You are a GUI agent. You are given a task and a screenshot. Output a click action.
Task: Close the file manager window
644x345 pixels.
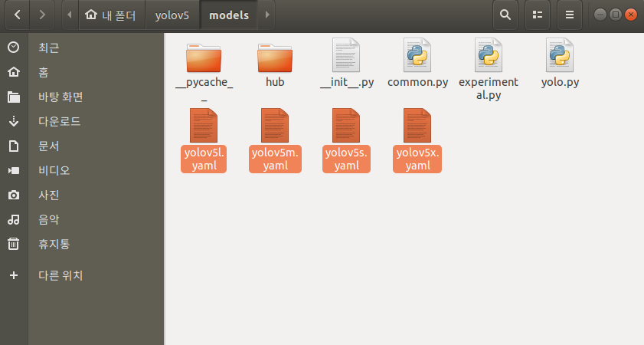(630, 15)
